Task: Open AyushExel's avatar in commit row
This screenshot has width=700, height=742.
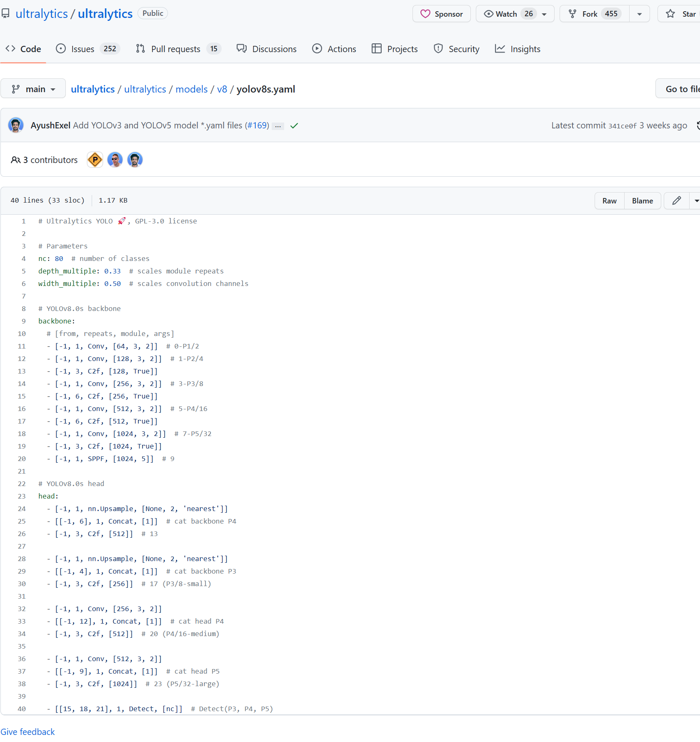Action: point(16,125)
